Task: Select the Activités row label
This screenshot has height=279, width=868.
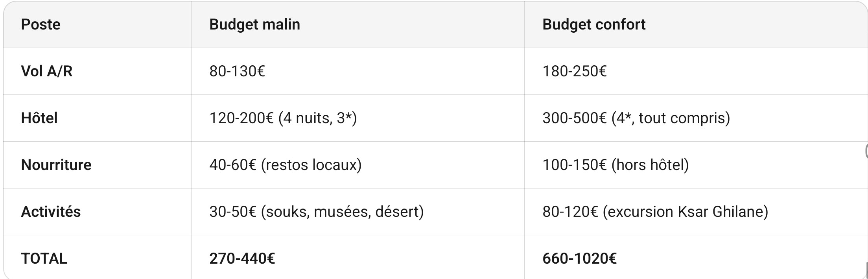Action: (x=51, y=212)
